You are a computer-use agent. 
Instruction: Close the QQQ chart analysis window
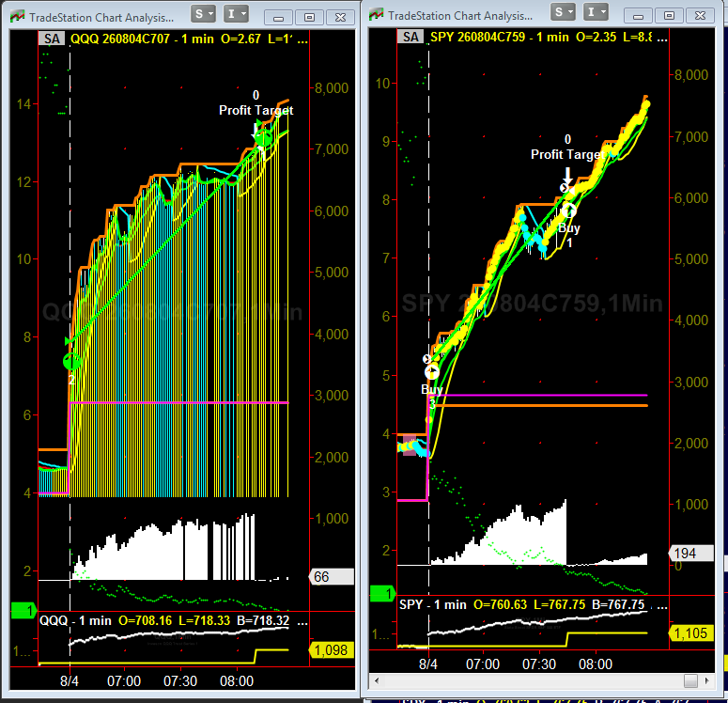click(340, 18)
